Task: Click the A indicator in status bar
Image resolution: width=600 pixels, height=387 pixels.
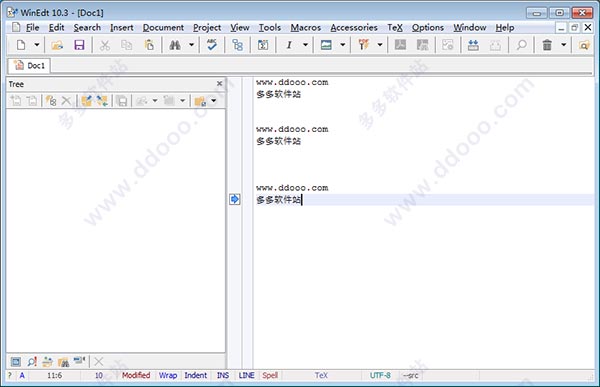Action: (22, 375)
